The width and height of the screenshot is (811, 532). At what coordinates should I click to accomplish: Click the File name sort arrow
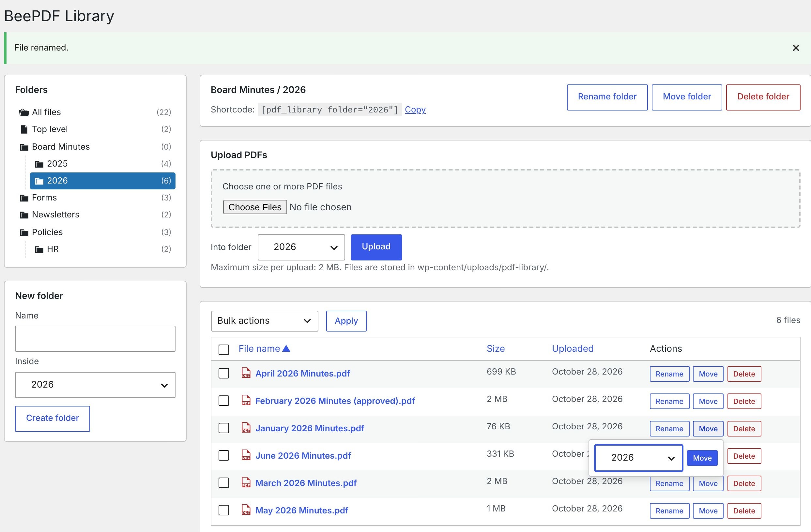(286, 348)
